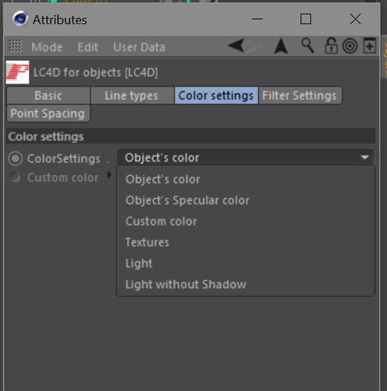Toggle the ColorSettings animation circle
This screenshot has height=391, width=387.
[15, 159]
